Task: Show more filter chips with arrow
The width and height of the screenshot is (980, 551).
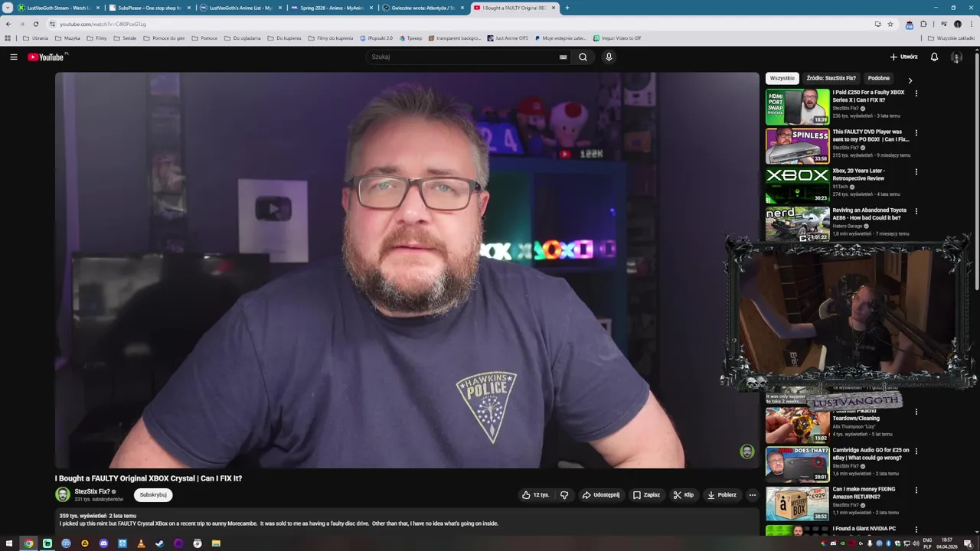Action: [x=910, y=80]
